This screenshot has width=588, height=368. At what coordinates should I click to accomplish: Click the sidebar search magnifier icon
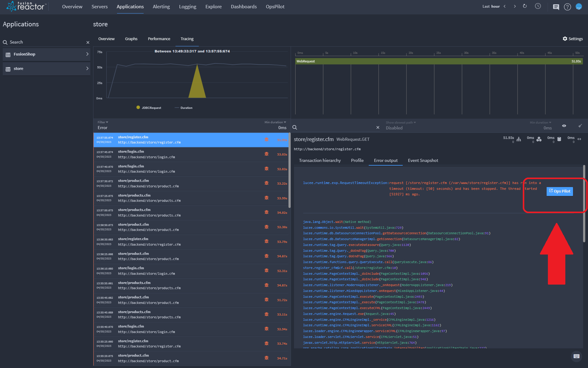coord(5,42)
